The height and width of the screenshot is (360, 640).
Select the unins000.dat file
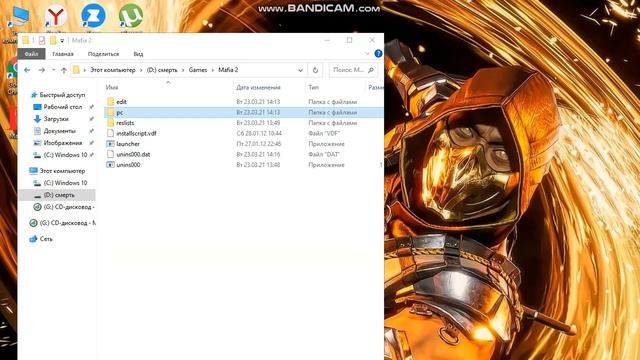[133, 155]
